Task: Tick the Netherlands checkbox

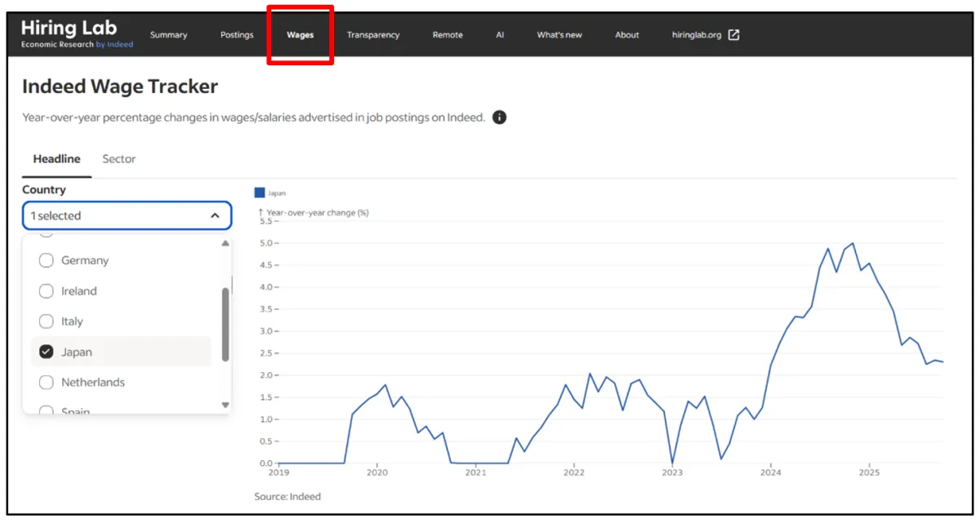Action: pos(47,382)
